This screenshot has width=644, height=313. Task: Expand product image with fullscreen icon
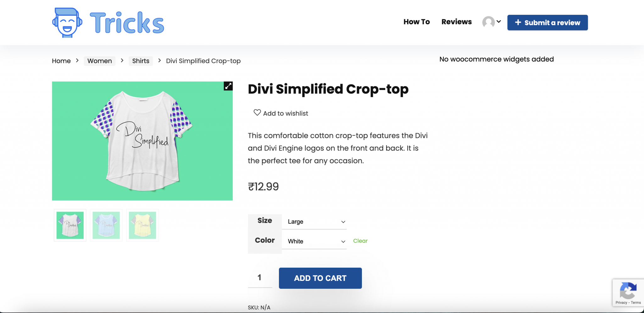click(x=228, y=86)
